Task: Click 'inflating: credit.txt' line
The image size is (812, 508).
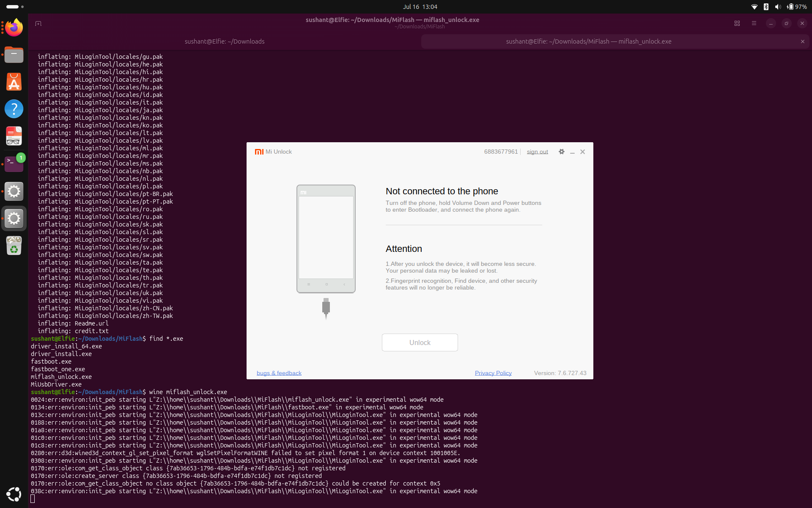Action: click(73, 331)
